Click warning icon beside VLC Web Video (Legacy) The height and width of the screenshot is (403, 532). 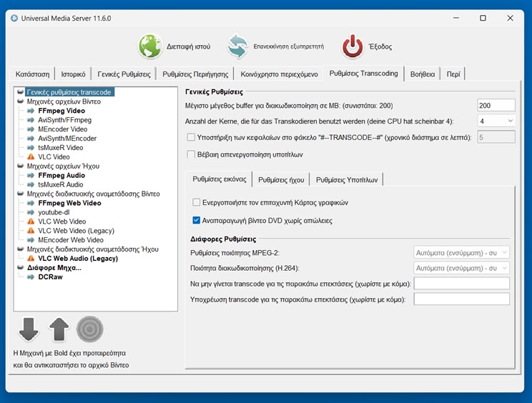coord(31,231)
